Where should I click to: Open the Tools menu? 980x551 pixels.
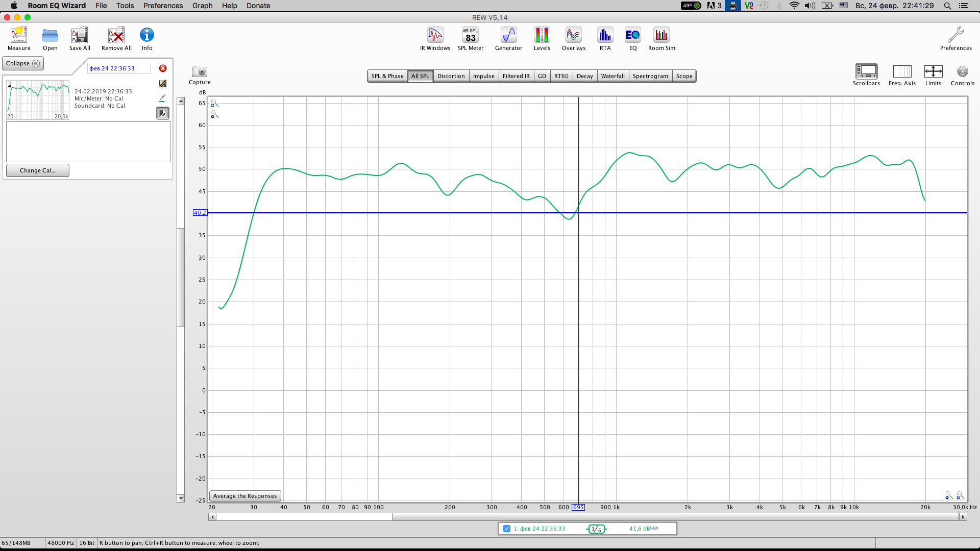pos(125,6)
